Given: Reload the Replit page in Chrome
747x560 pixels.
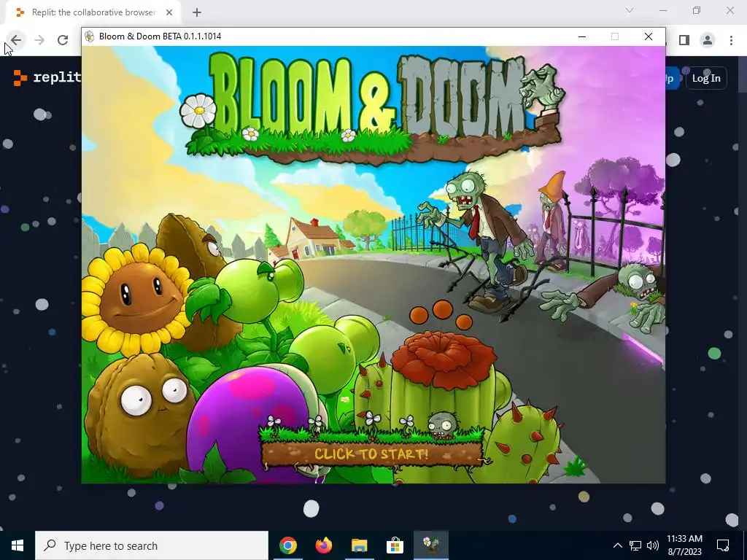Looking at the screenshot, I should coord(63,40).
